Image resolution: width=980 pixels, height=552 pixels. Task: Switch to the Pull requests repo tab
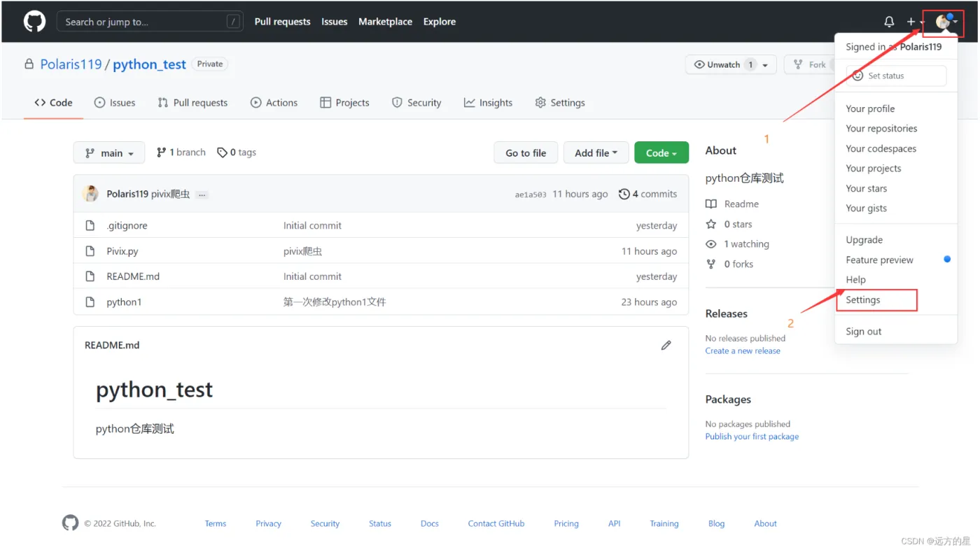(192, 103)
